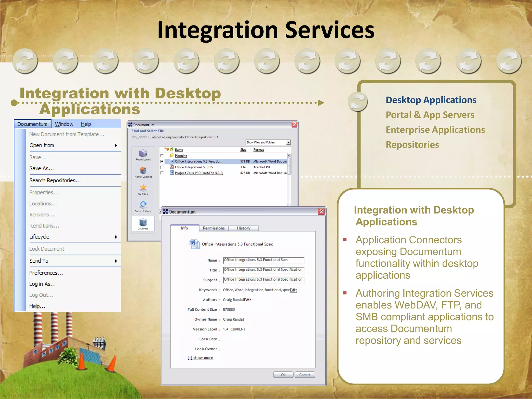Image resolution: width=532 pixels, height=399 pixels.
Task: Click the Title input field
Action: click(x=263, y=270)
